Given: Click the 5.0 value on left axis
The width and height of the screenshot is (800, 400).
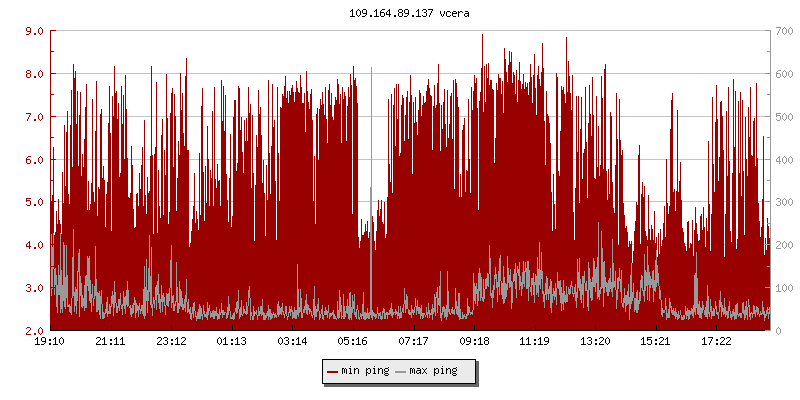Looking at the screenshot, I should pyautogui.click(x=33, y=202).
